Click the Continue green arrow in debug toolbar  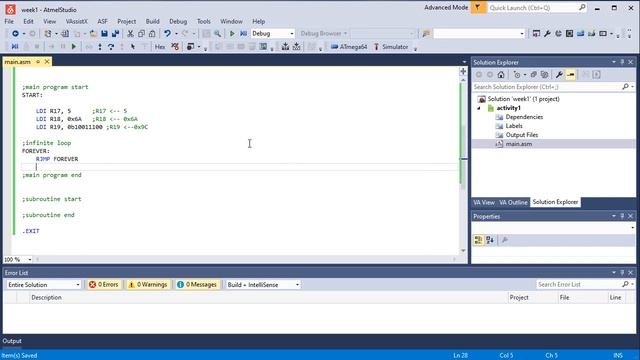coord(74,47)
